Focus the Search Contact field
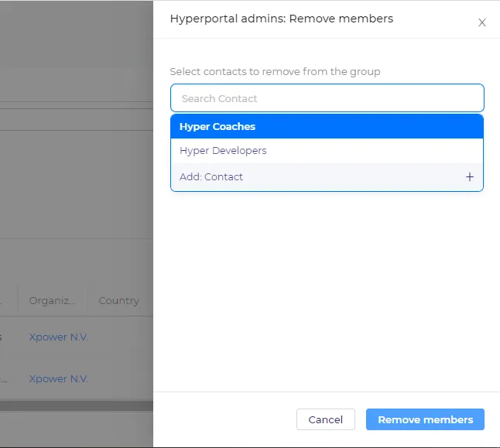This screenshot has height=448, width=500. 327,98
